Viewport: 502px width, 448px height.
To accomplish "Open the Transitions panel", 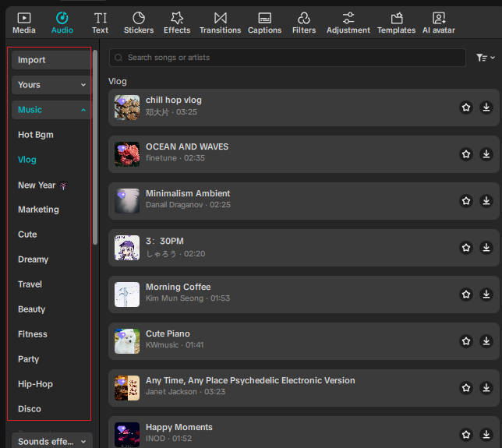I will (x=220, y=23).
